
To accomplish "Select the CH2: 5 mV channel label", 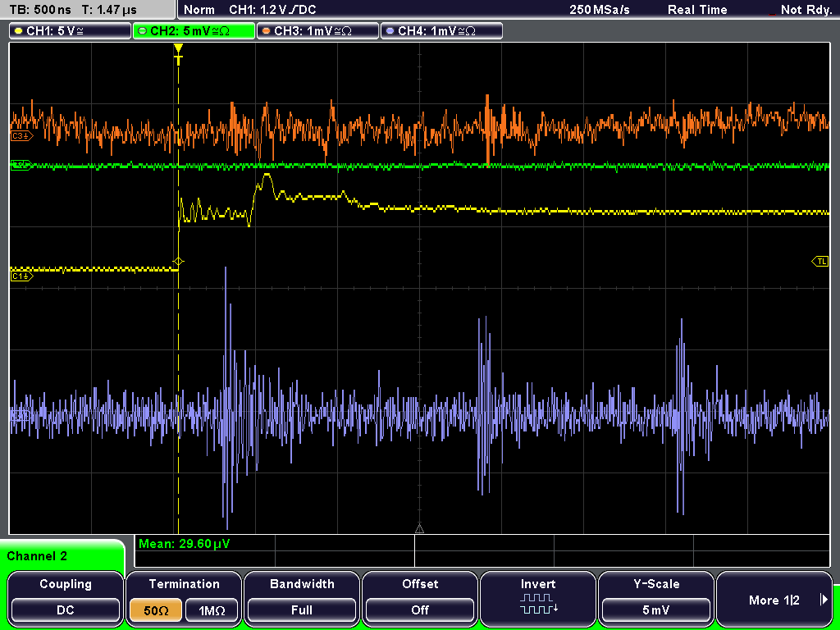I will (194, 31).
